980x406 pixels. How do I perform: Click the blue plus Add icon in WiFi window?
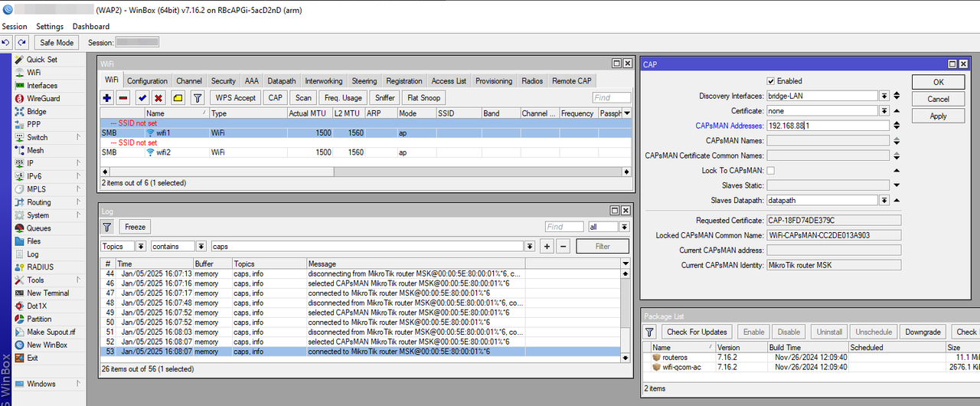click(x=107, y=98)
